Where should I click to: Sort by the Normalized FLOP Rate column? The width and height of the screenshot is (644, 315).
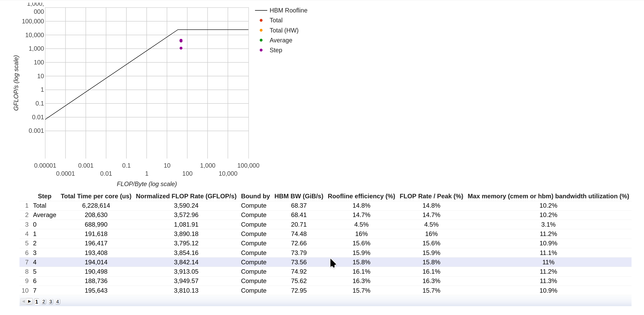(186, 196)
